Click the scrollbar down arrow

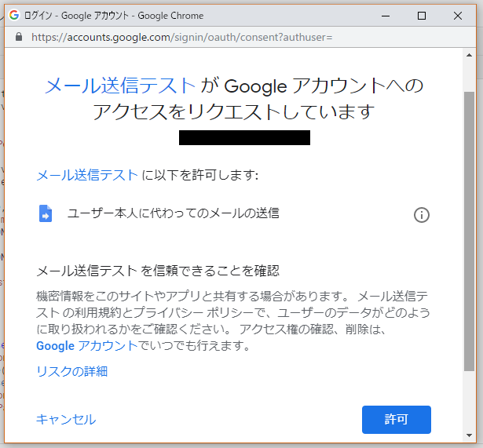pos(469,435)
